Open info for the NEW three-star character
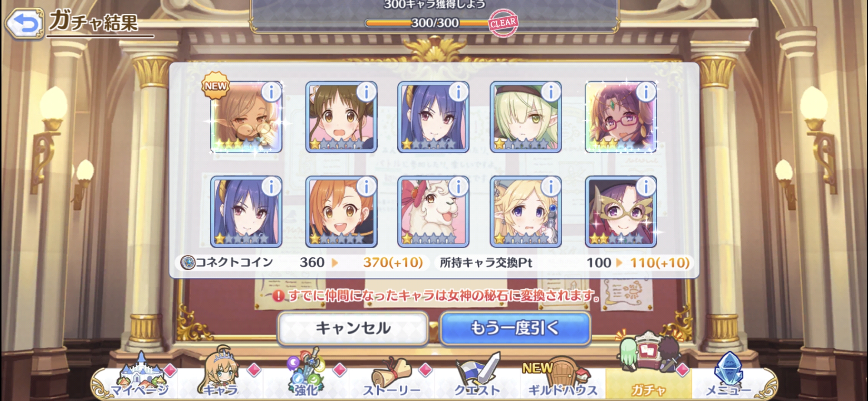This screenshot has height=401, width=868. [x=271, y=91]
